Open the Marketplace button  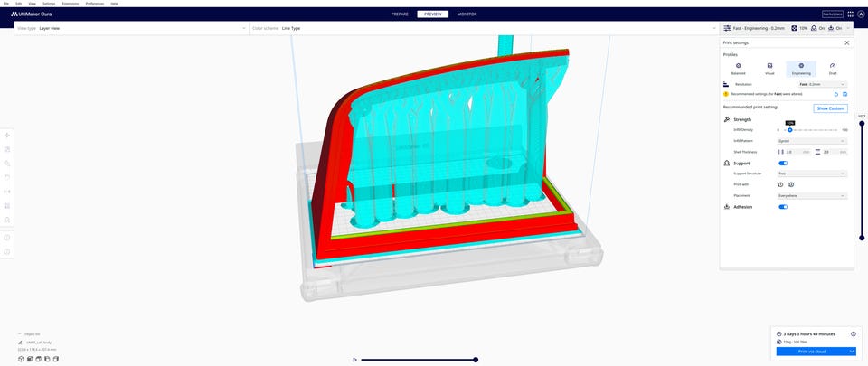[x=833, y=14]
